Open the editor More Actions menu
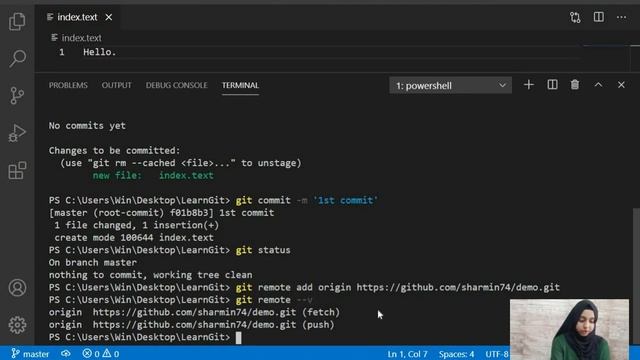 coord(621,17)
